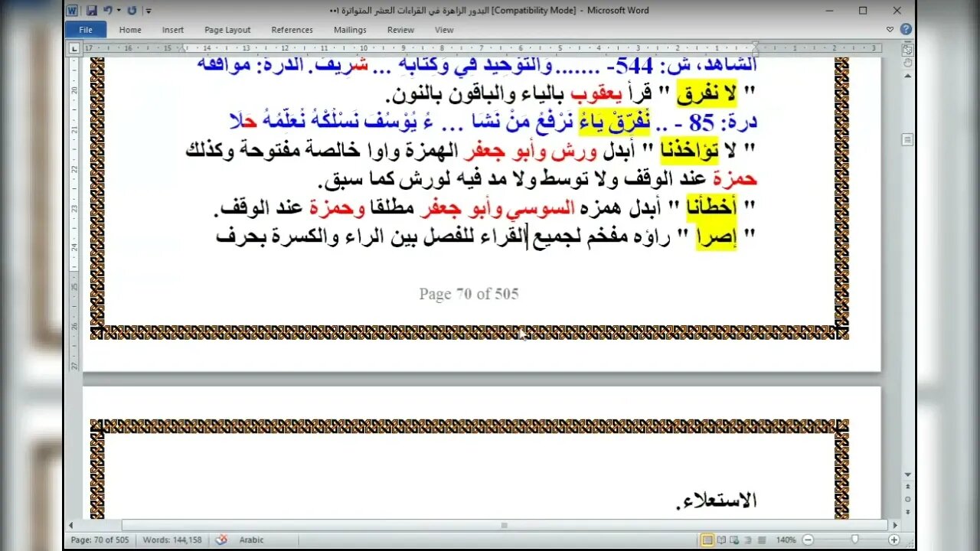Screen dimensions: 980x551
Task: Click the 'Page 70 of 505' footer text
Action: point(469,294)
